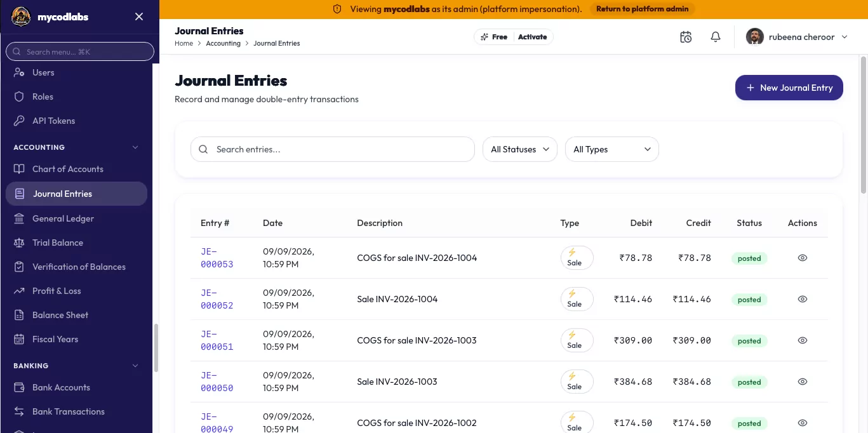The image size is (868, 433).
Task: Go to Verification of Balances
Action: coord(79,267)
